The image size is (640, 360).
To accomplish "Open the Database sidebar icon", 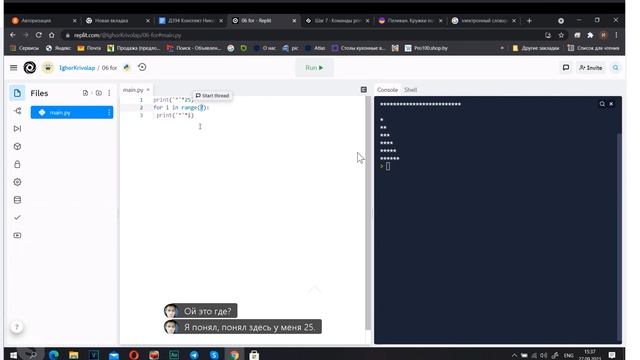I will pos(17,200).
